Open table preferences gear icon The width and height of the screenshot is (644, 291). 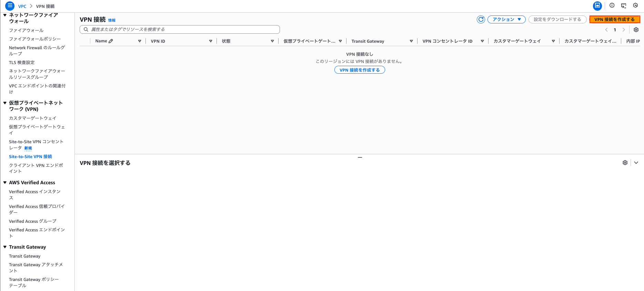636,30
